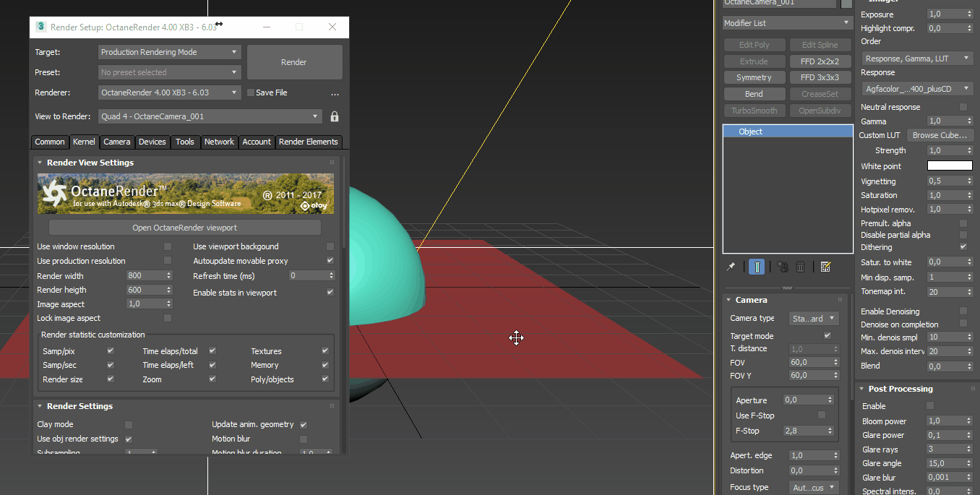Click the Symmetry modifier button

click(x=754, y=77)
